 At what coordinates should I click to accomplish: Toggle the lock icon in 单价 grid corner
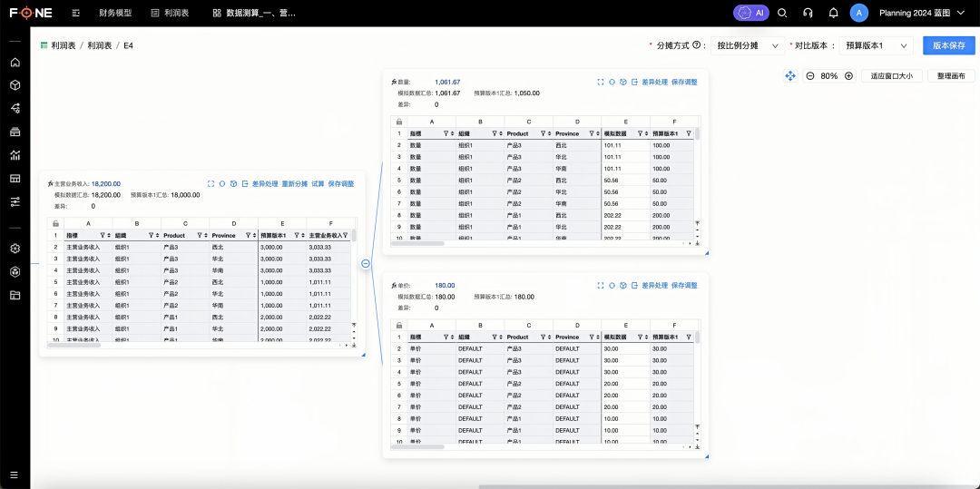click(x=398, y=325)
